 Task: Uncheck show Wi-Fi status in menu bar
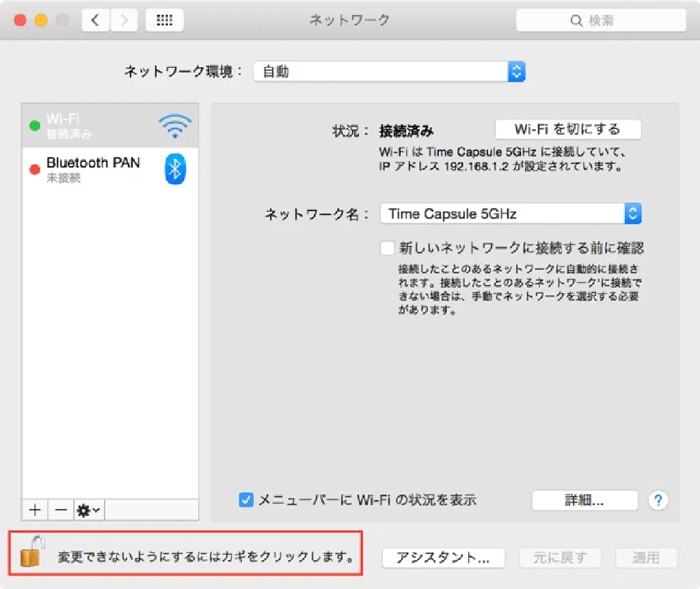click(x=246, y=499)
